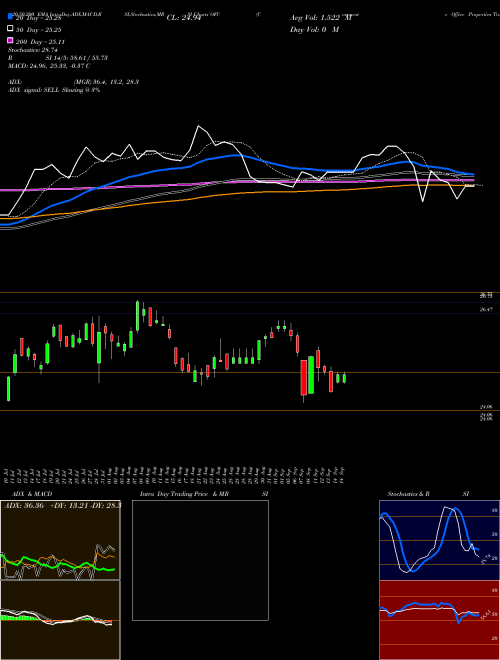Click the tall green candle at chart peak
The width and height of the screenshot is (500, 660).
tap(137, 316)
